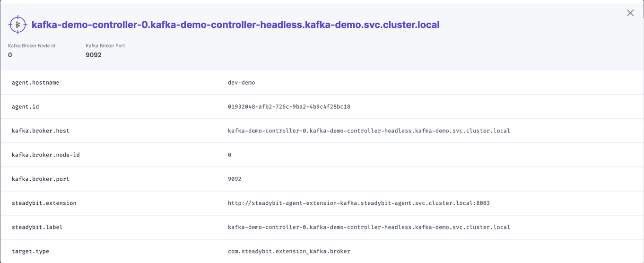This screenshot has height=263, width=644.
Task: Click the kafka.broker.host attribute key
Action: 41,131
